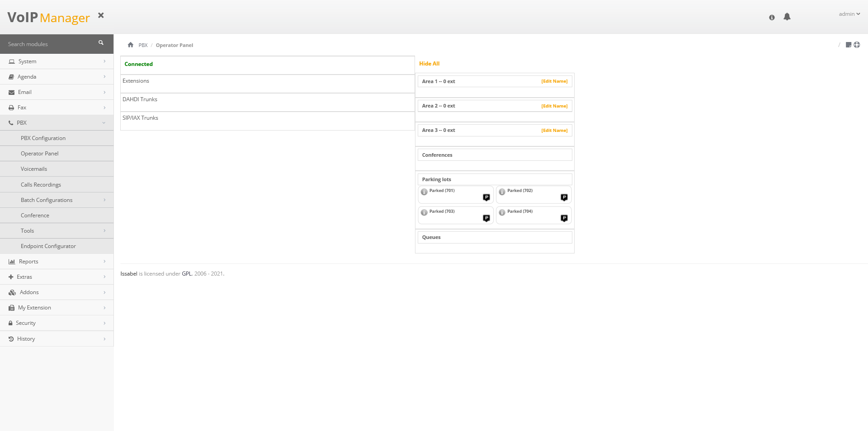Edit name of Area 1

pos(554,81)
